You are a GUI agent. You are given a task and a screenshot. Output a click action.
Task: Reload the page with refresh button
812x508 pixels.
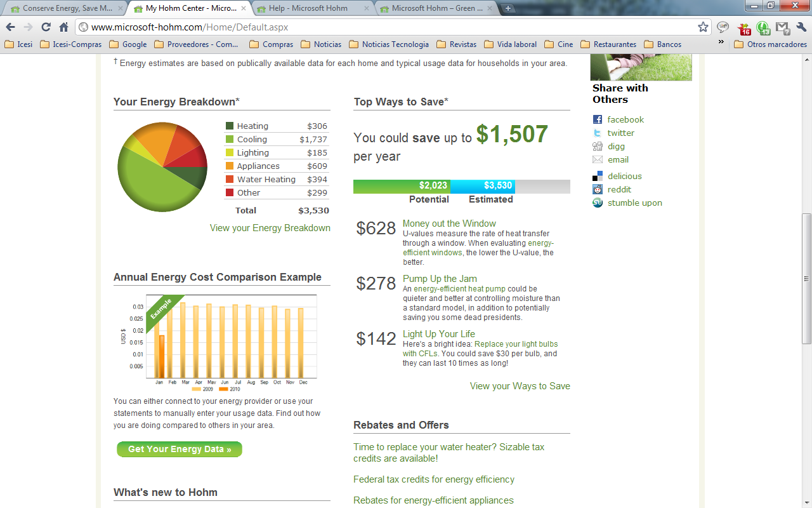tap(46, 27)
